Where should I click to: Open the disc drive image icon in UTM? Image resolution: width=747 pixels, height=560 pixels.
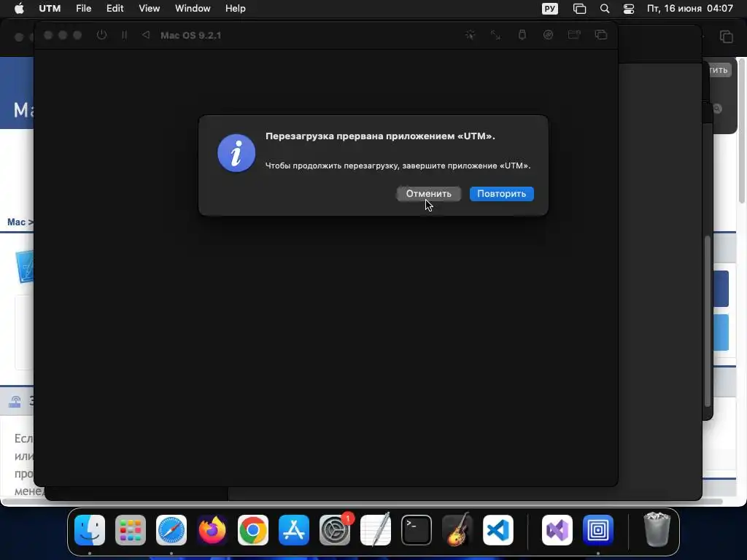pyautogui.click(x=549, y=35)
